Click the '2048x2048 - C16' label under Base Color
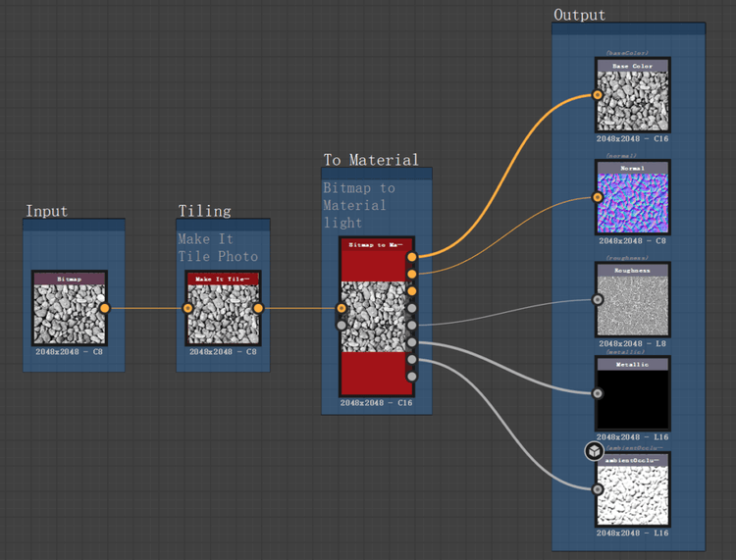This screenshot has height=560, width=736. click(x=632, y=139)
